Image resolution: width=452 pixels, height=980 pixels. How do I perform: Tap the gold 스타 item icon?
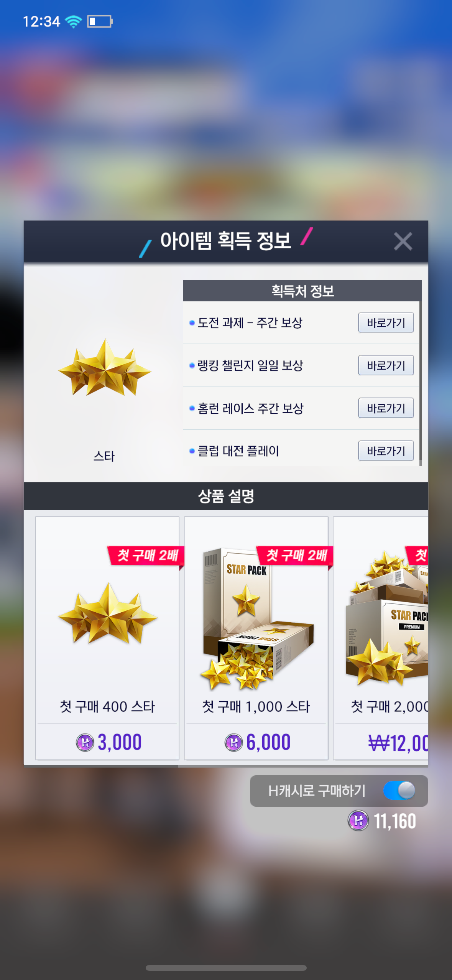tap(104, 367)
